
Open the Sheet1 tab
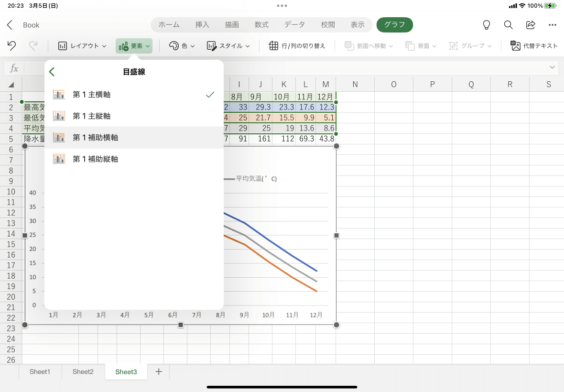(40, 371)
